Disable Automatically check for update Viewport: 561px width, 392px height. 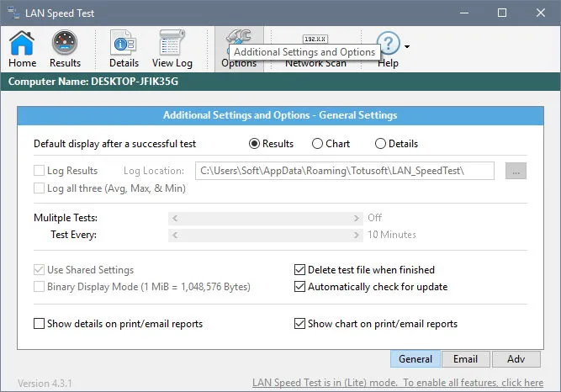click(299, 286)
